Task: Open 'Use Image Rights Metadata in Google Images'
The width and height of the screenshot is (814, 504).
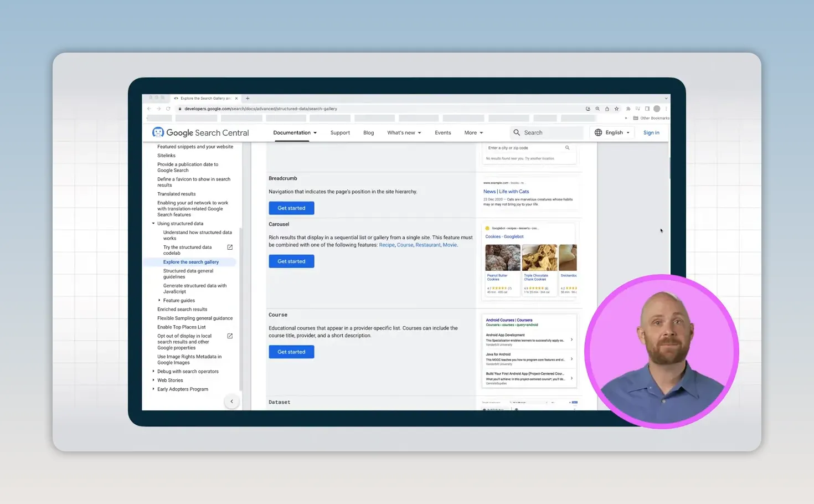Action: coord(189,359)
